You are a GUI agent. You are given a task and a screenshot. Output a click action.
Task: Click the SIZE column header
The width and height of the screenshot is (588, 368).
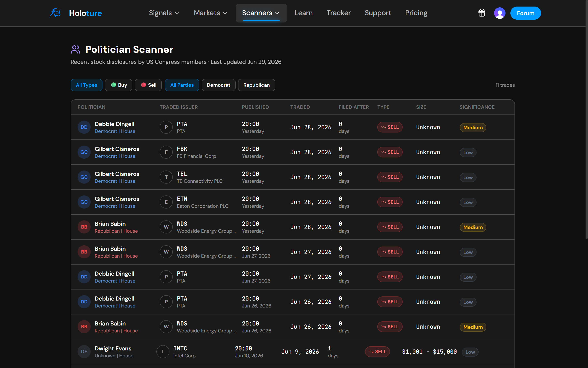421,107
